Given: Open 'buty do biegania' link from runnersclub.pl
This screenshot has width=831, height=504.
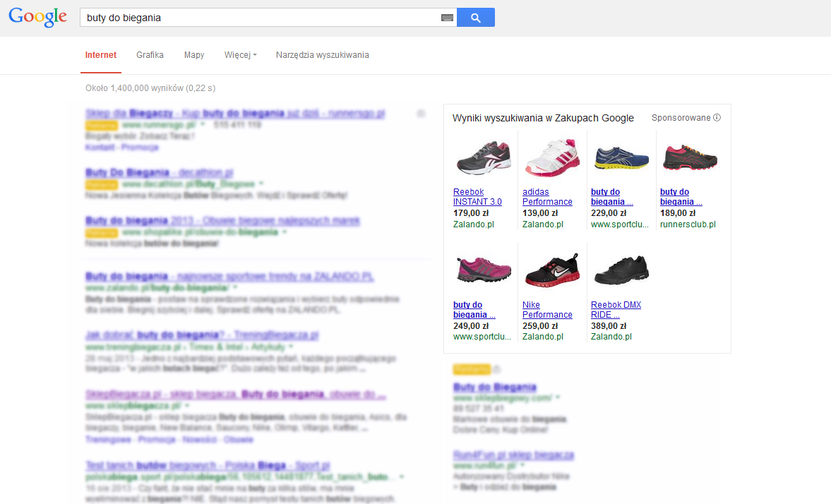Looking at the screenshot, I should [681, 197].
